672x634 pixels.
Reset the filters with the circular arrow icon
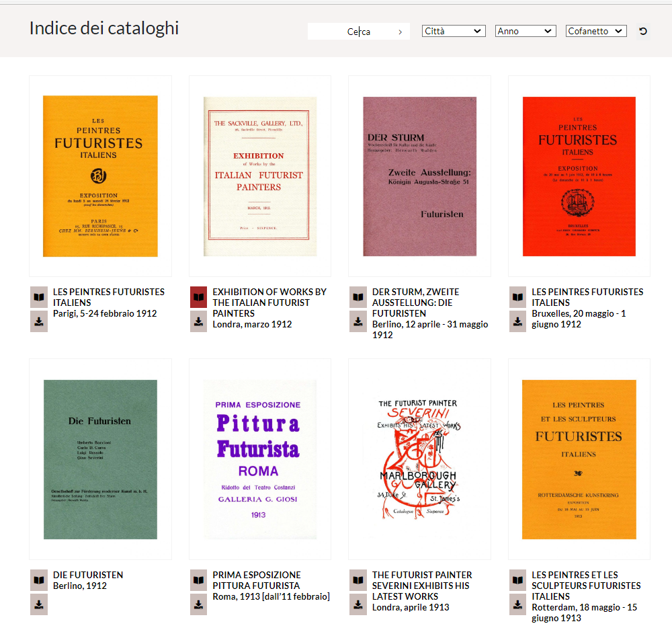point(643,32)
